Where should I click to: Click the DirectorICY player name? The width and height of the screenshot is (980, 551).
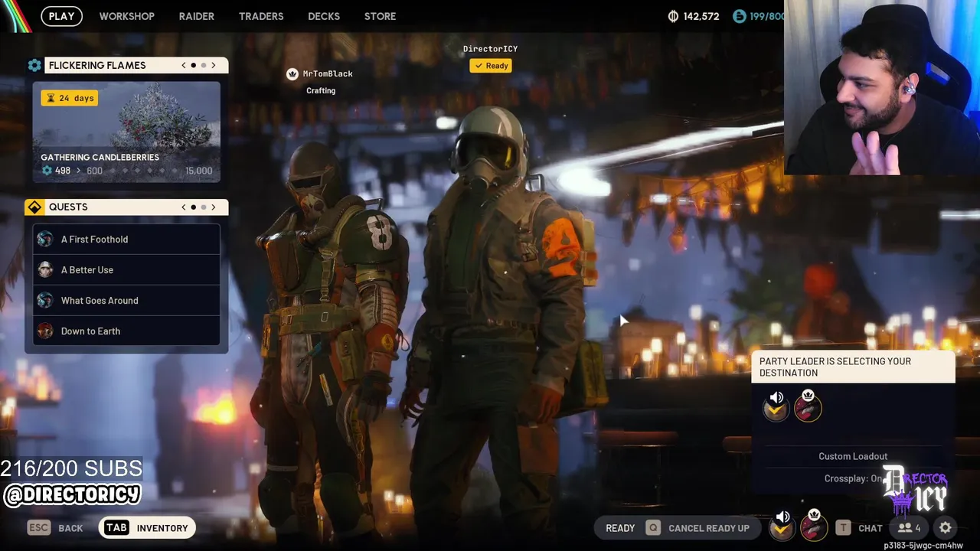pos(490,49)
